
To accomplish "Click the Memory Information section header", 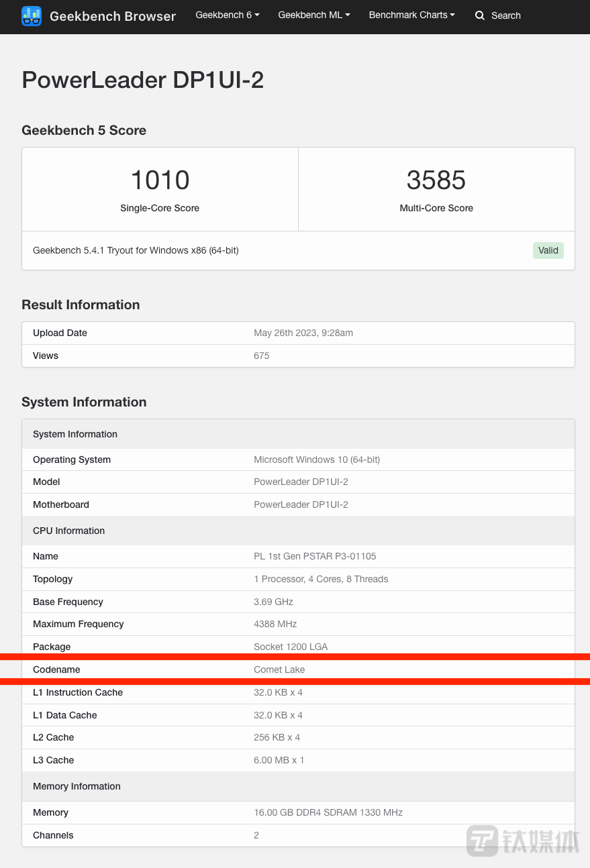I will pos(298,786).
